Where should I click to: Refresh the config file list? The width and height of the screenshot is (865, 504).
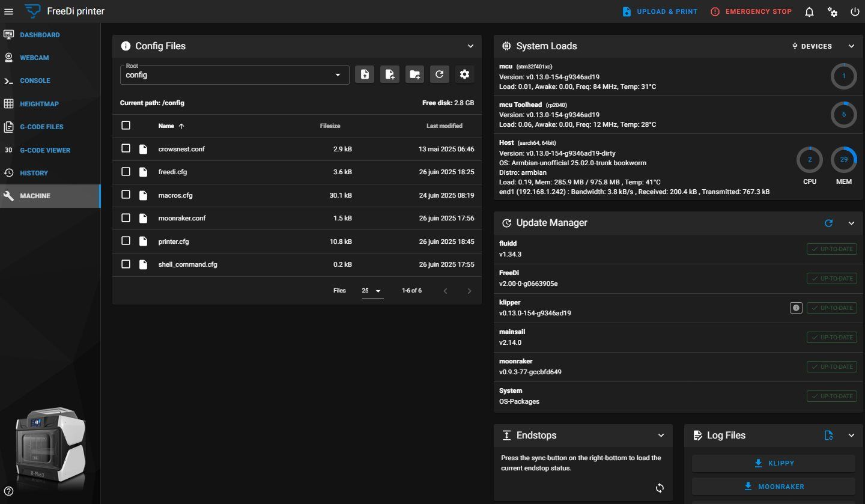[440, 74]
